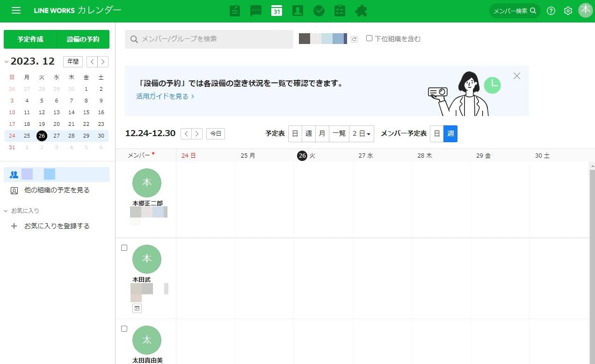Go to previous week arrow
The height and width of the screenshot is (364, 595).
point(186,134)
